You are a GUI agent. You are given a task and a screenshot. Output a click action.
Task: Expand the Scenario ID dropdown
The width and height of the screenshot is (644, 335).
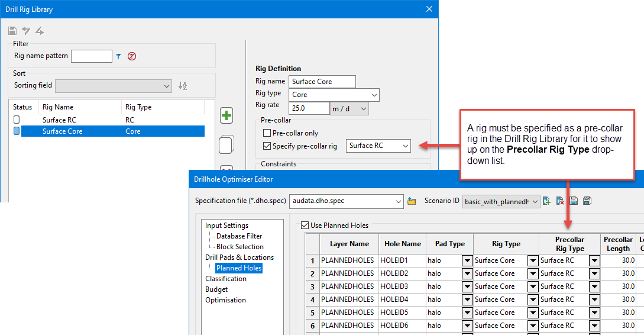click(x=535, y=202)
